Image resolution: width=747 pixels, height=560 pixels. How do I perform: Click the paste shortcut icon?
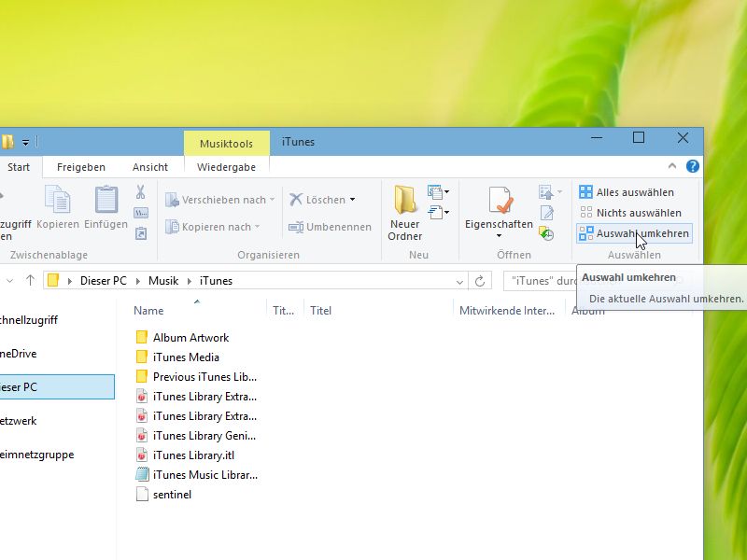point(141,233)
